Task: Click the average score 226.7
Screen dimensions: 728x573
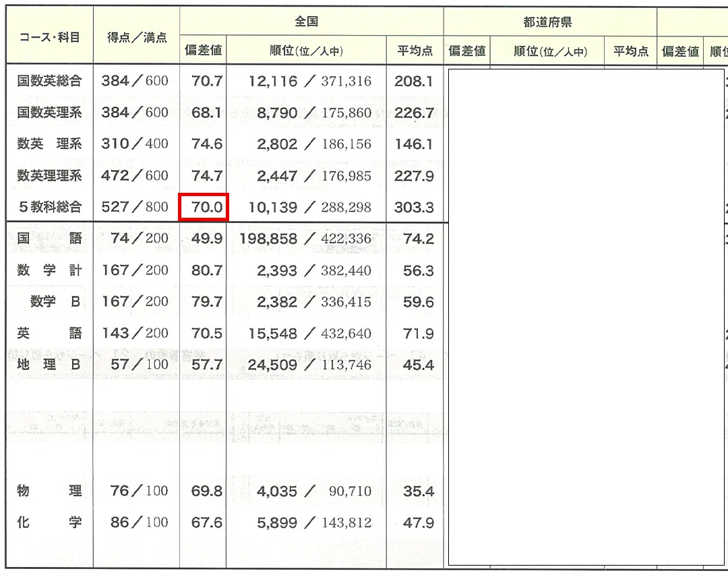Action: point(414,113)
